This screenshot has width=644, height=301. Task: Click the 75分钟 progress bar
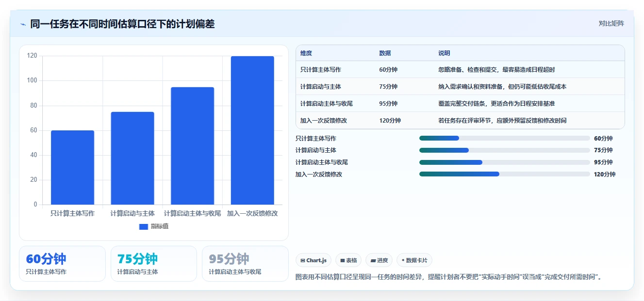505,150
